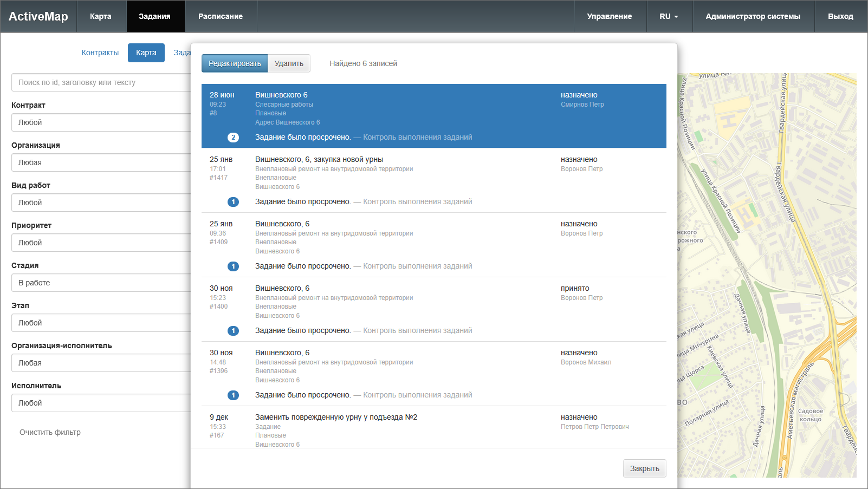Screen dimensions: 868x489
Task: Go to the Управление menu
Action: [x=610, y=16]
